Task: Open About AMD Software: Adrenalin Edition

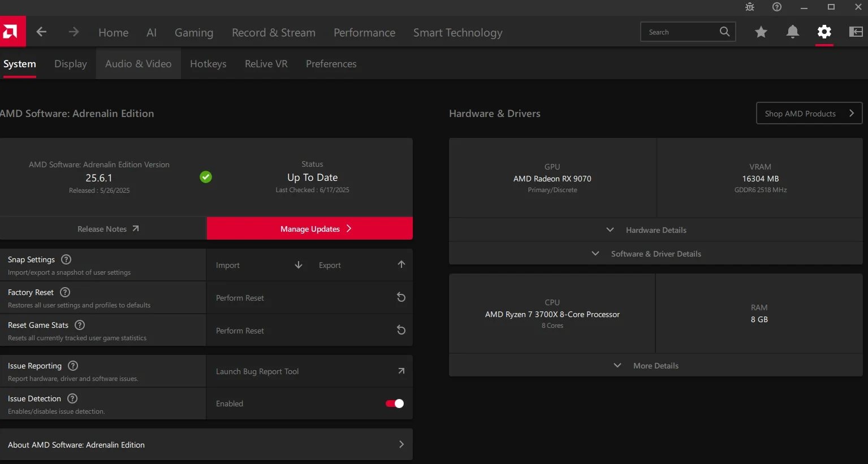Action: tap(206, 445)
